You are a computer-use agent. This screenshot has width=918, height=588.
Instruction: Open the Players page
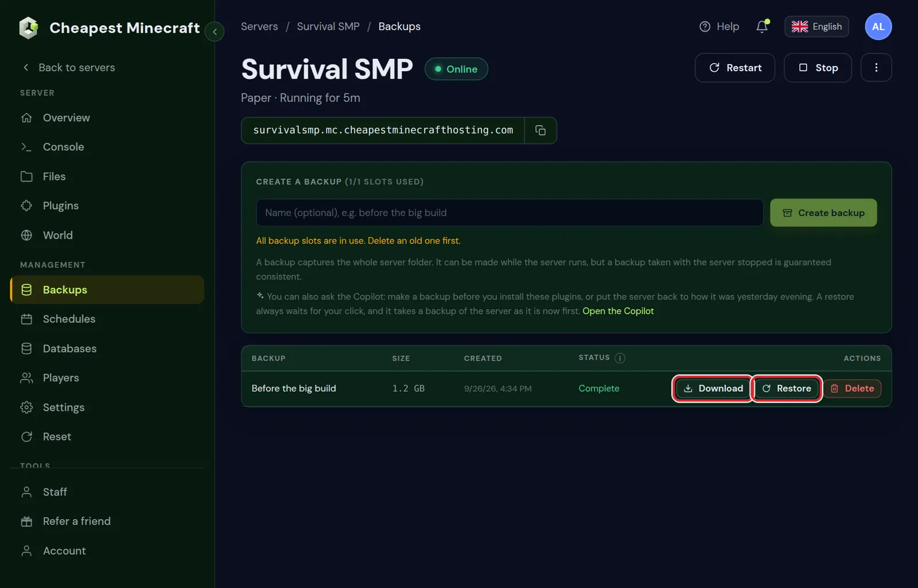tap(107, 378)
